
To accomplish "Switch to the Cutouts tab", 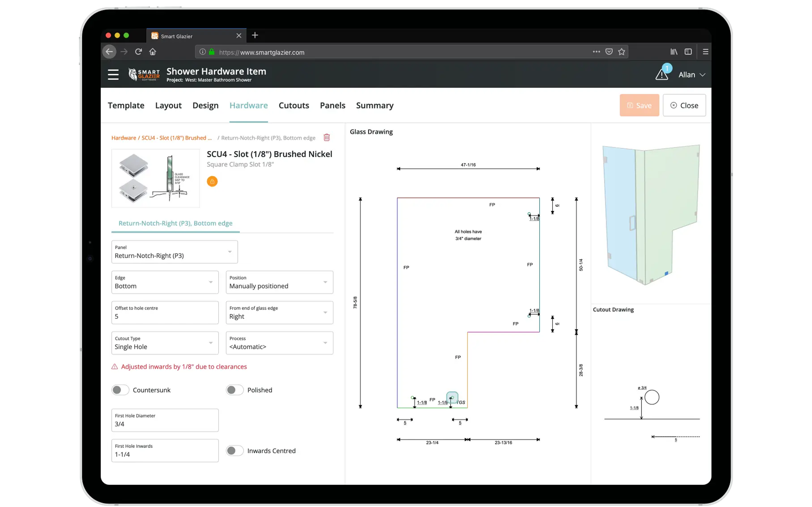I will tap(294, 105).
